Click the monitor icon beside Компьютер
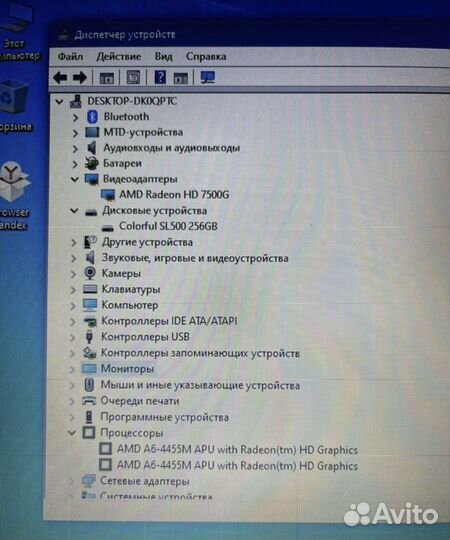 click(x=90, y=305)
